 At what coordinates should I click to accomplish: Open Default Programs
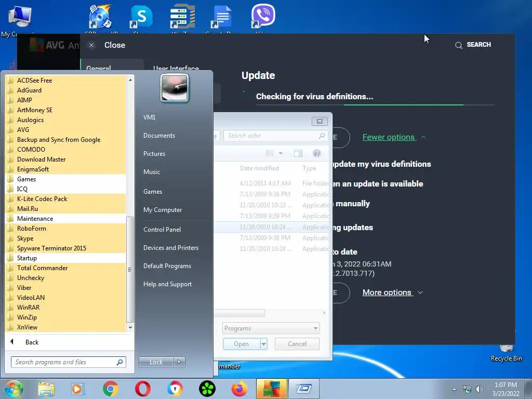click(x=167, y=266)
